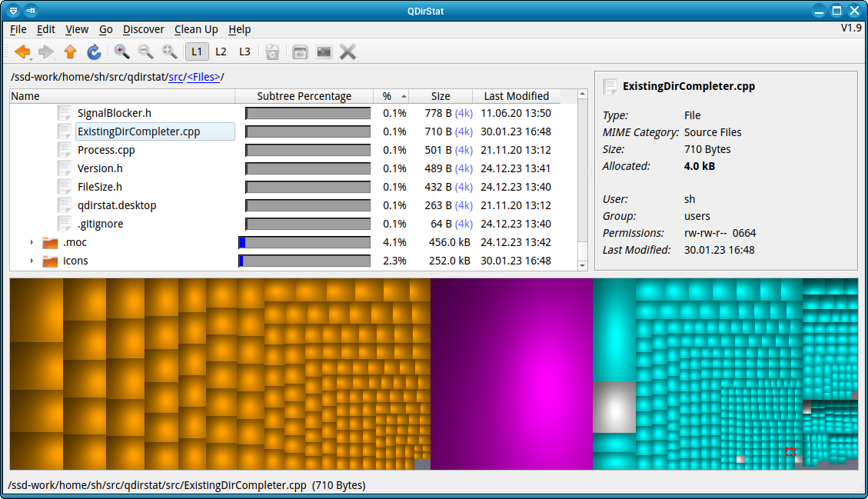Expand the .moc folder
Screen dimensions: 868x499
tap(32, 242)
